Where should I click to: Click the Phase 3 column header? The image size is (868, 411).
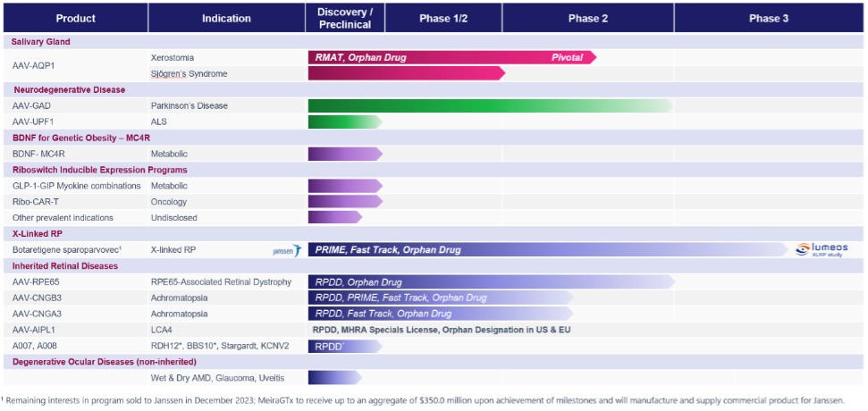[x=768, y=18]
